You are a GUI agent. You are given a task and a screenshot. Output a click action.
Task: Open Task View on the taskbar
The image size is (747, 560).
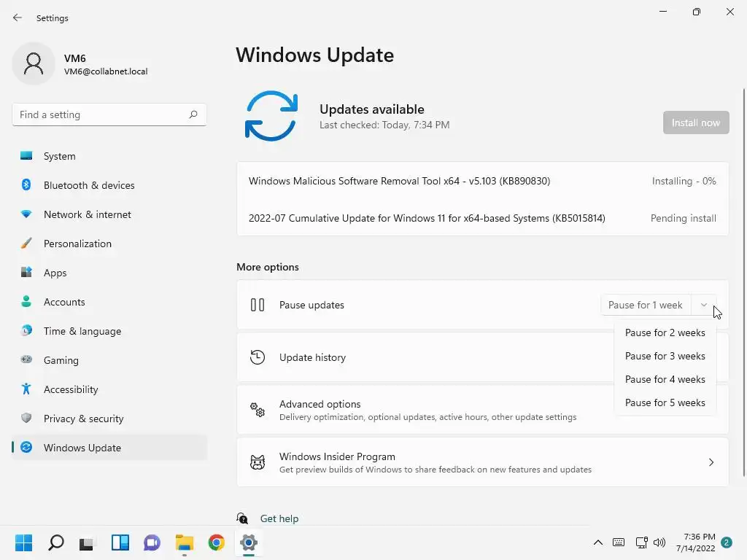click(88, 542)
